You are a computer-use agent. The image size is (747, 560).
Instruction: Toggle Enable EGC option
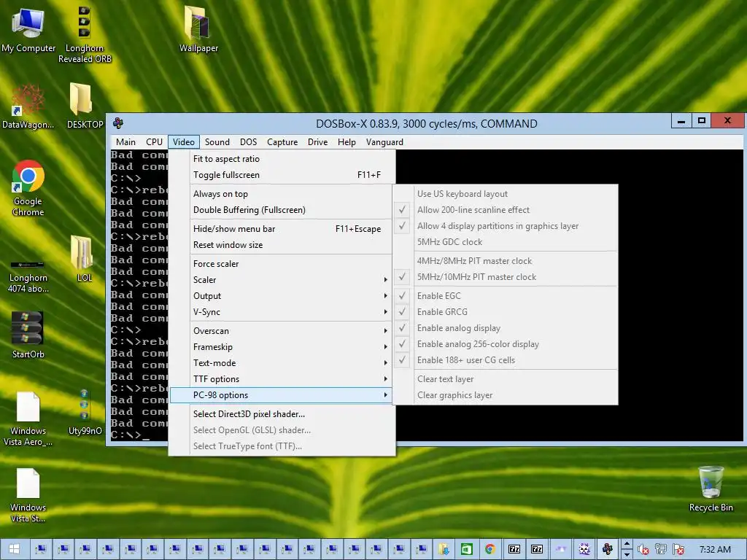pos(505,296)
